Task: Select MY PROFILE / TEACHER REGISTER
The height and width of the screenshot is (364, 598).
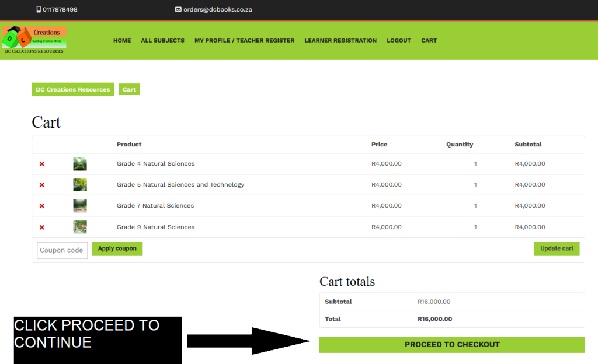Action: click(x=244, y=40)
